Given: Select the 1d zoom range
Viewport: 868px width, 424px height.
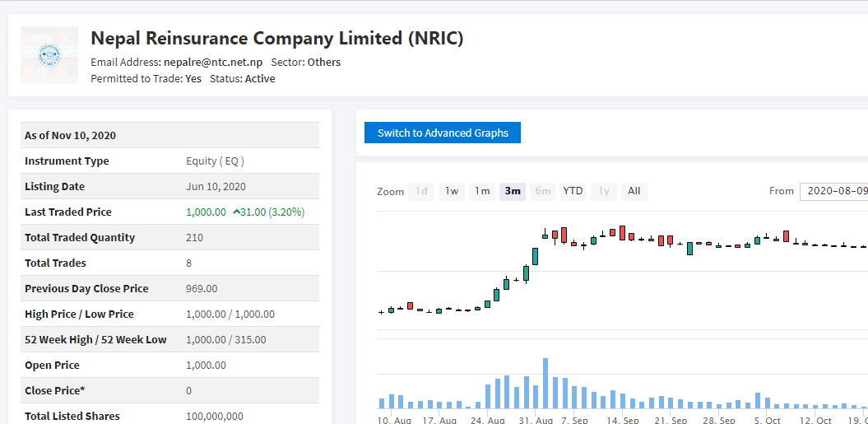Looking at the screenshot, I should pyautogui.click(x=421, y=191).
